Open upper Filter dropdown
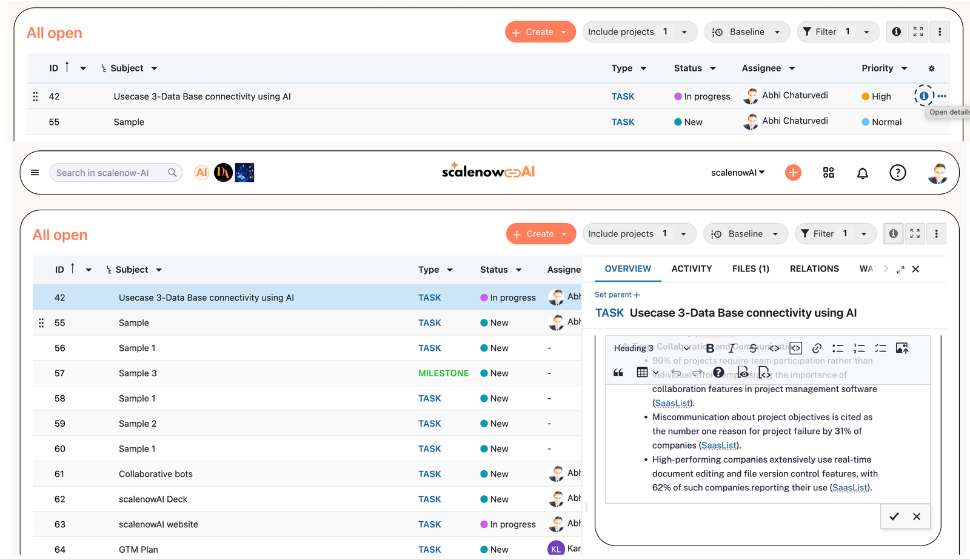The width and height of the screenshot is (970, 560). pyautogui.click(x=838, y=32)
